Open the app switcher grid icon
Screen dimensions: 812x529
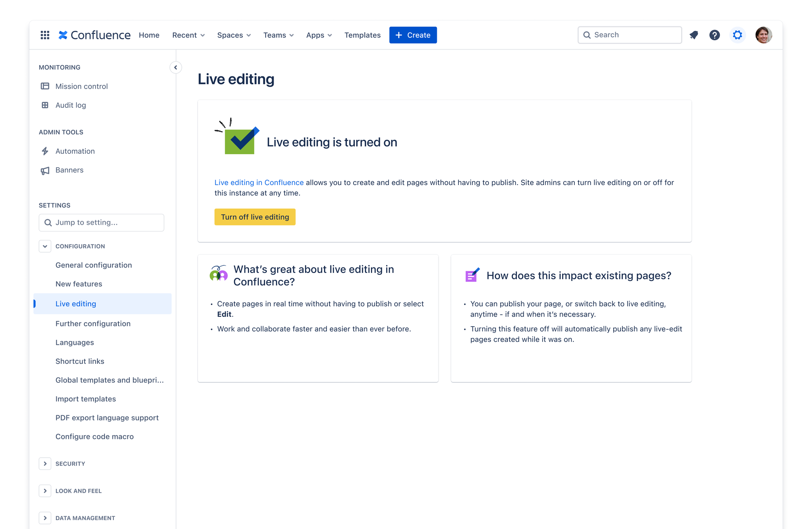pos(45,35)
